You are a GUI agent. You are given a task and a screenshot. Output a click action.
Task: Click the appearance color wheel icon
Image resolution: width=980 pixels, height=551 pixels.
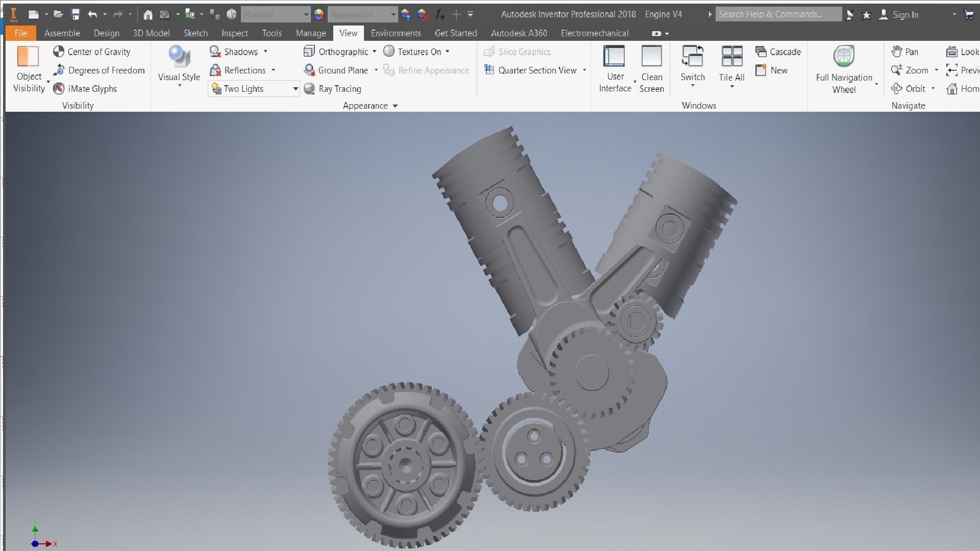click(x=319, y=14)
